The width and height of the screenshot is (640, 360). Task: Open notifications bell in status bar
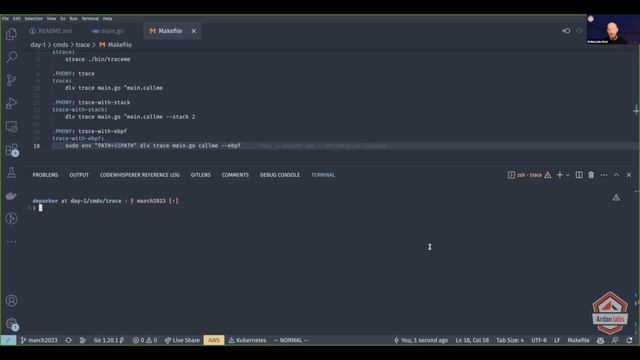coord(629,340)
